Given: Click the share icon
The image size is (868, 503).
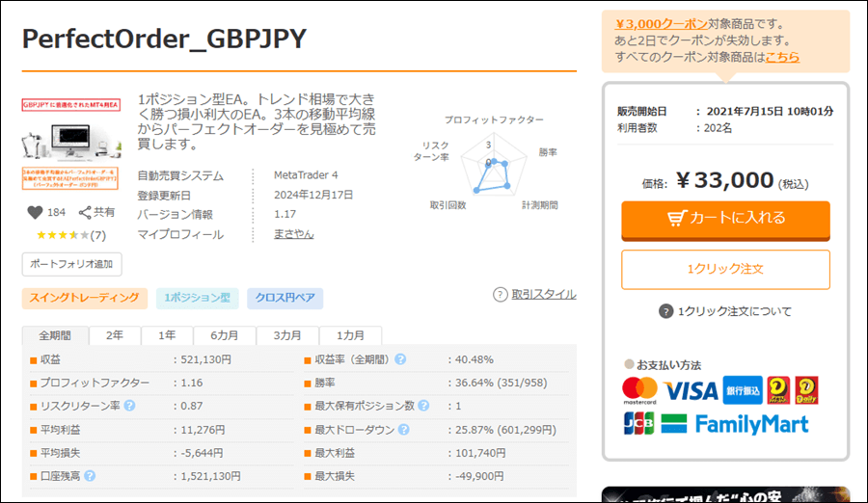Looking at the screenshot, I should point(85,213).
